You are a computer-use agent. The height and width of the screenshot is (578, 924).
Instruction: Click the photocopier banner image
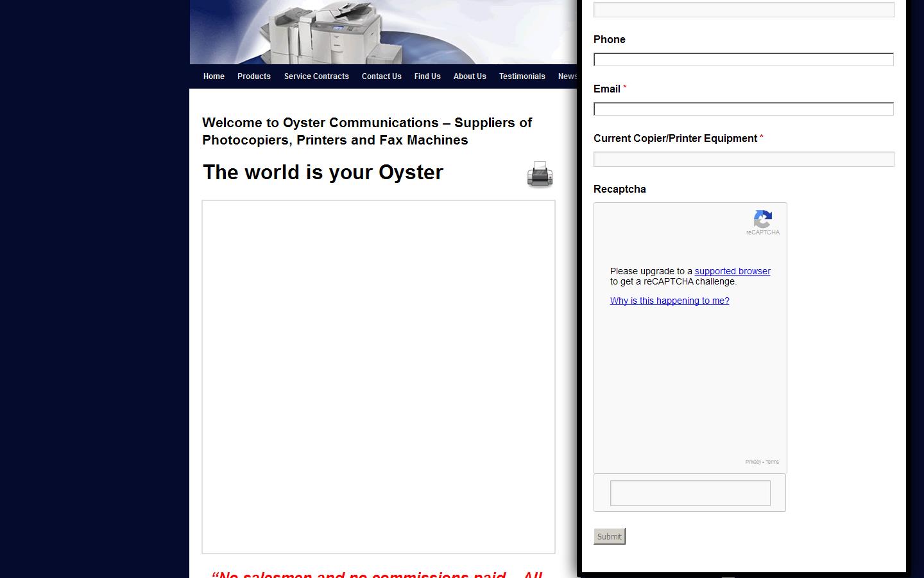[383, 32]
